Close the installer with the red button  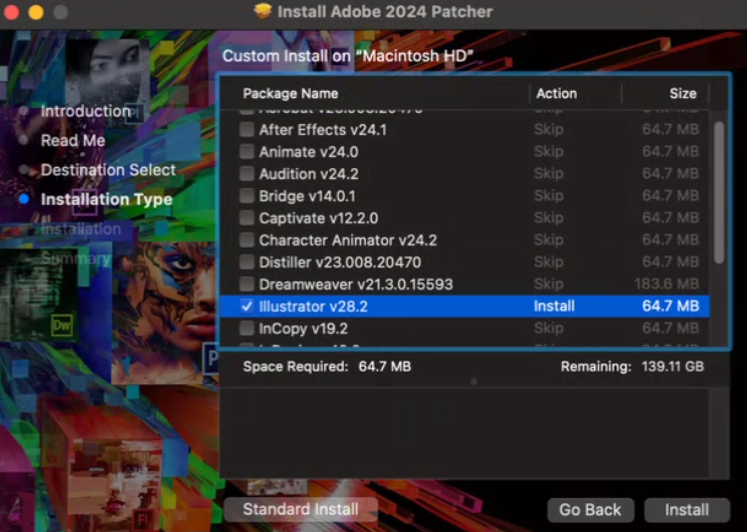tap(11, 12)
